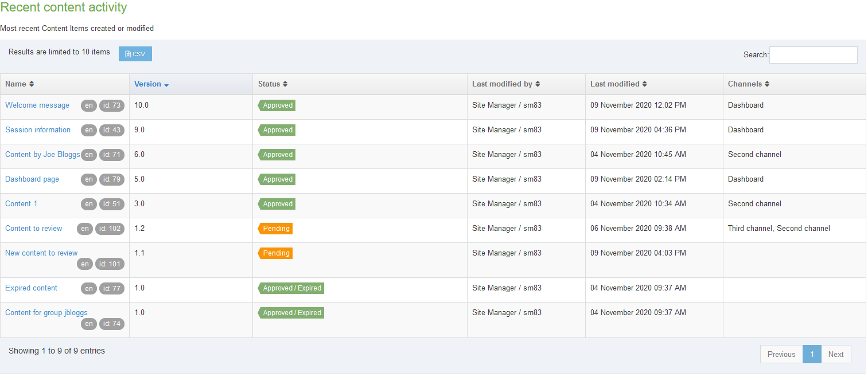Open the Dashboard page content item
The width and height of the screenshot is (868, 377).
coord(32,179)
